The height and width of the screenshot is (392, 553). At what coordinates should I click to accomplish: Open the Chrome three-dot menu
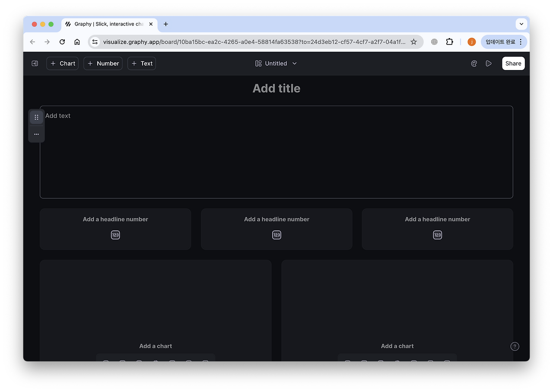pos(521,42)
